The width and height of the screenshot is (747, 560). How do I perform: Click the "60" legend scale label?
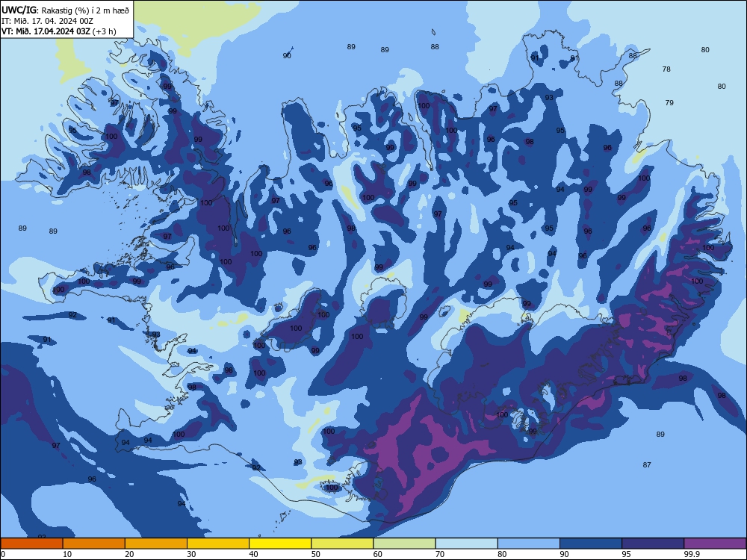[378, 554]
